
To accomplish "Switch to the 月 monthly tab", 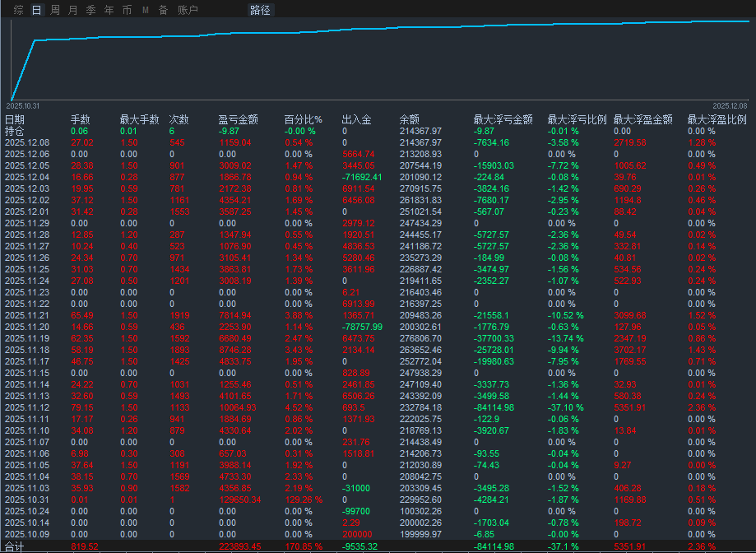I will coord(73,10).
